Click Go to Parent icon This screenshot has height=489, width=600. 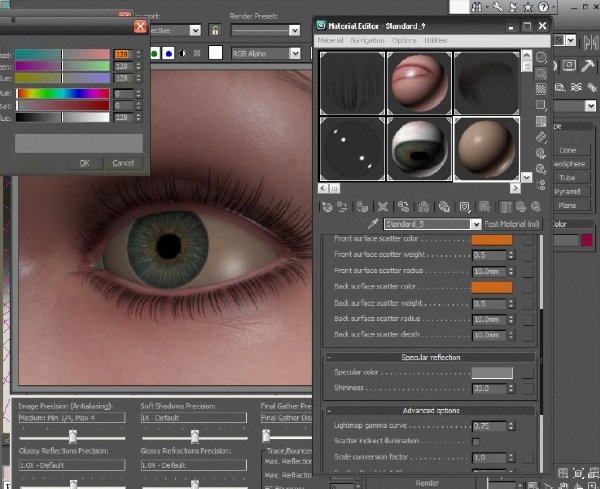(521, 207)
